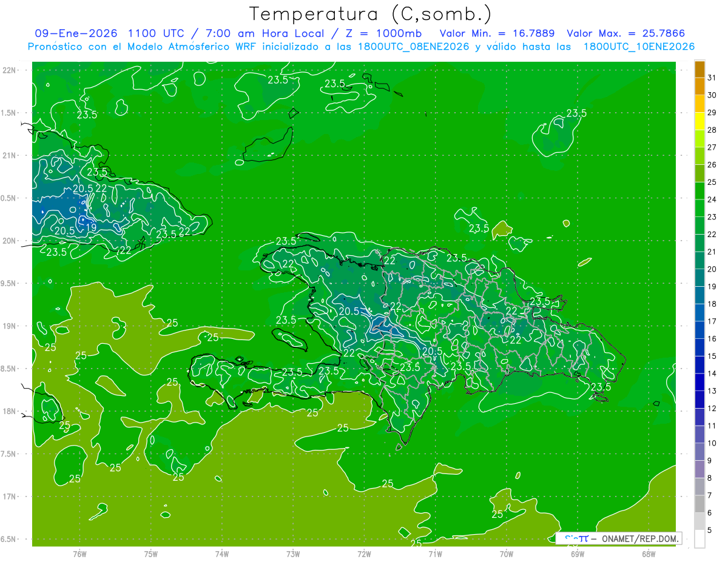Click the "21N" latitude axis label
Image resolution: width=728 pixels, height=562 pixels.
pos(9,155)
